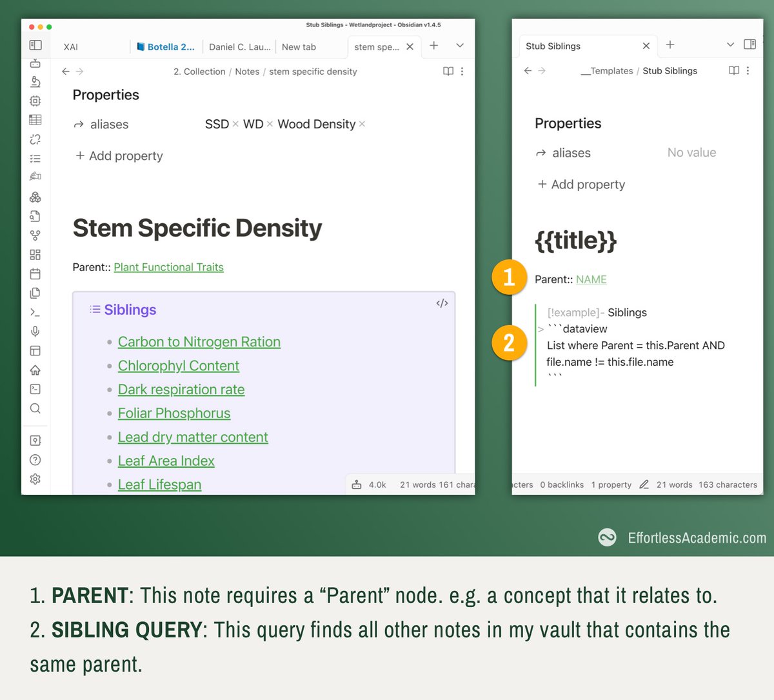774x700 pixels.
Task: Remove the SSD alias
Action: tap(235, 124)
